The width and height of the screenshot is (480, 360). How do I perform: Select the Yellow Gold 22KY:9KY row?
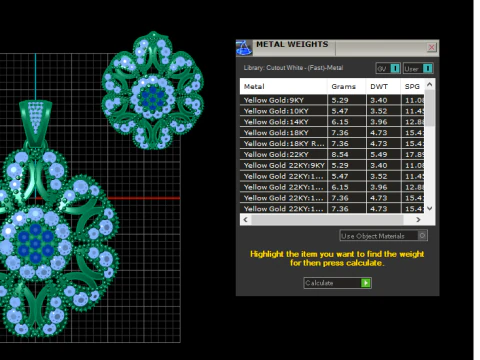pos(332,165)
